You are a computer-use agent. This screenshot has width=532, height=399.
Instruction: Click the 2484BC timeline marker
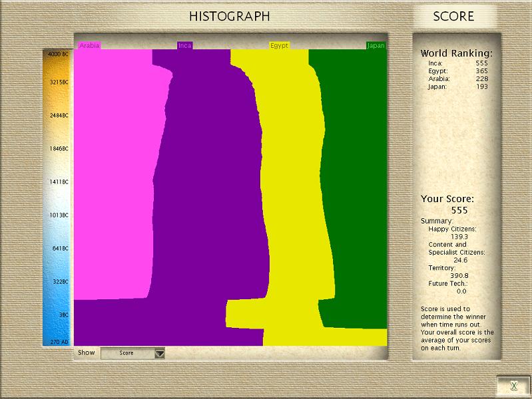pos(58,116)
